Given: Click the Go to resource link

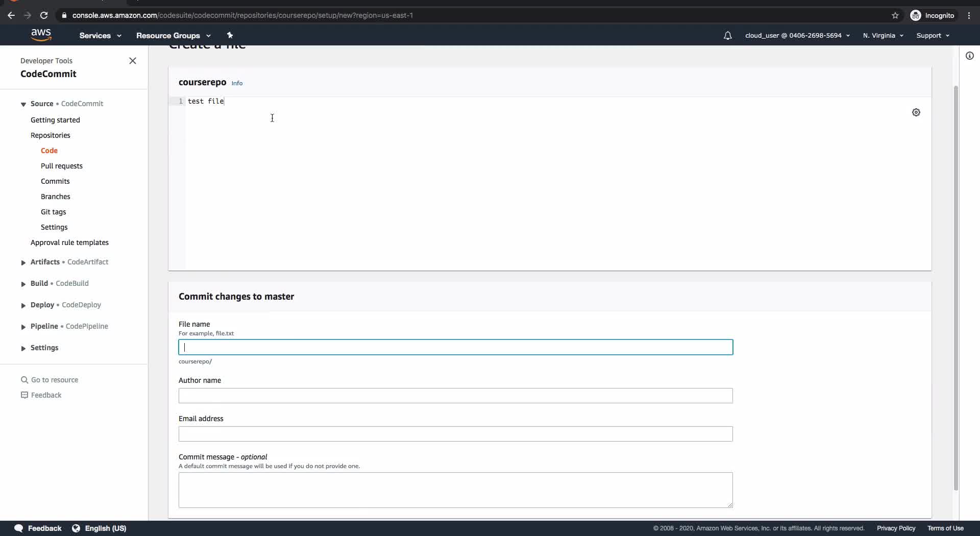Looking at the screenshot, I should click(x=55, y=380).
